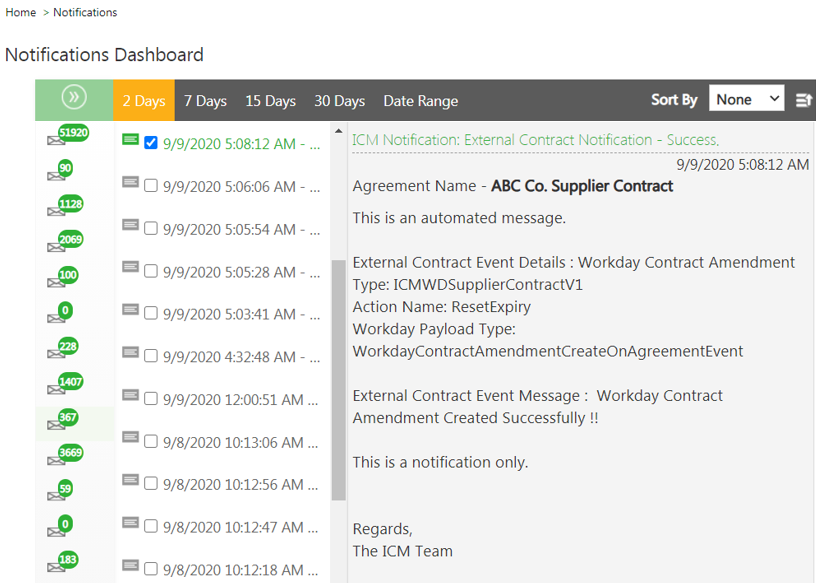
Task: Open notification category with 183 badge
Action: tap(62, 562)
